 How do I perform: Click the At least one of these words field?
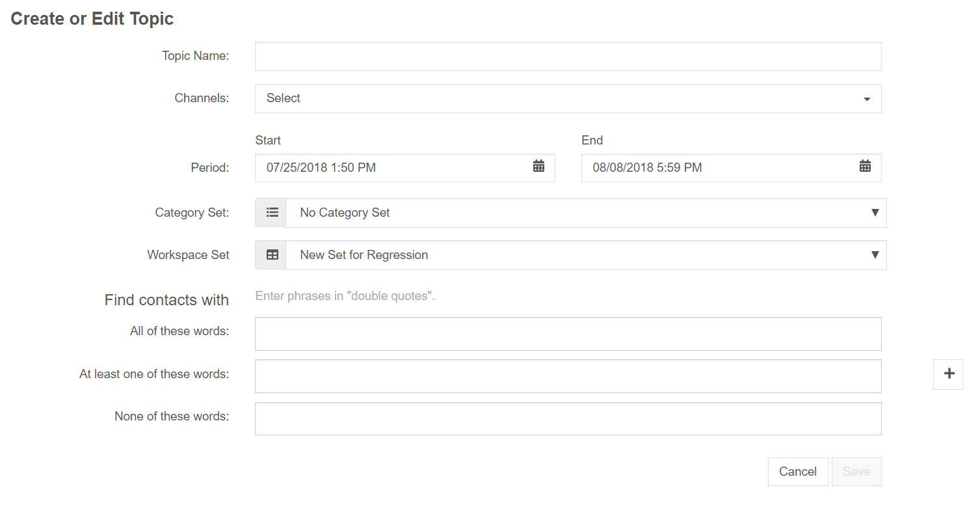(x=568, y=376)
